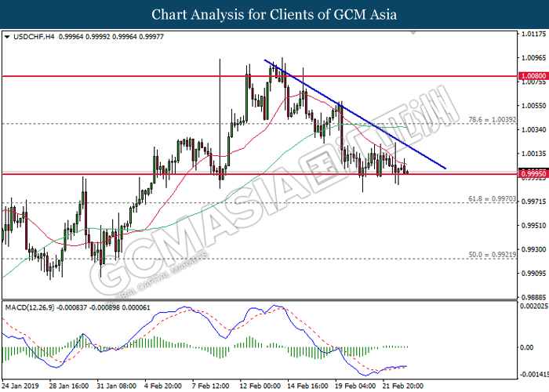
Task: Select the 0.99095 price axis value
Action: coord(534,274)
